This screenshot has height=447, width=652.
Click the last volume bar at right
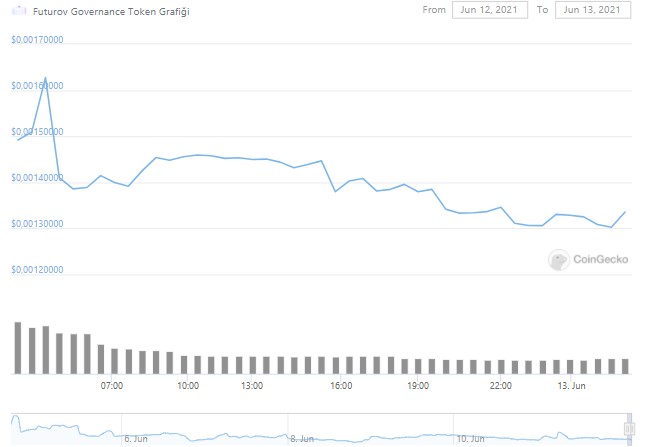[625, 367]
